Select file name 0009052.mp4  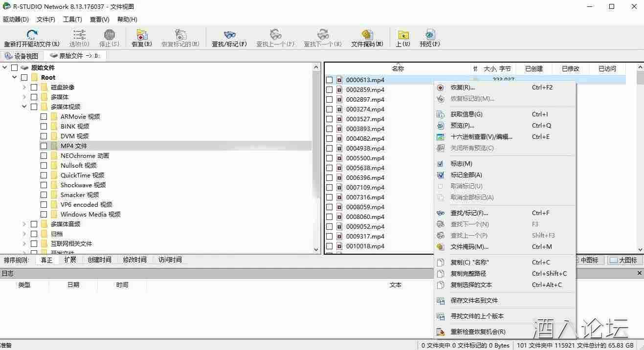(365, 226)
